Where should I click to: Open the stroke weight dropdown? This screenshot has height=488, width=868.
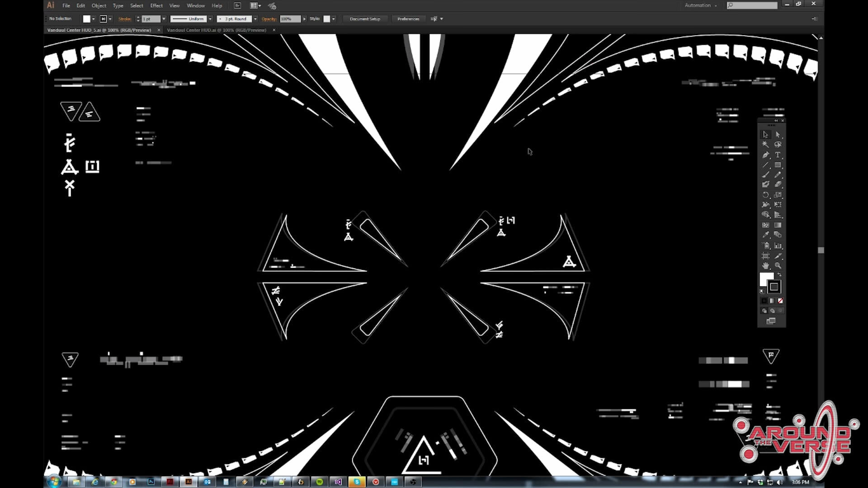(x=164, y=19)
